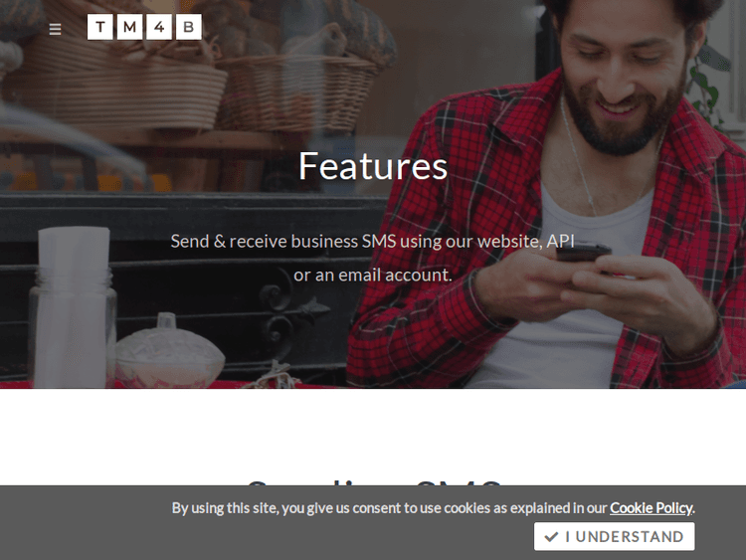This screenshot has width=746, height=560.
Task: Open the Cookie Policy link
Action: (x=651, y=508)
